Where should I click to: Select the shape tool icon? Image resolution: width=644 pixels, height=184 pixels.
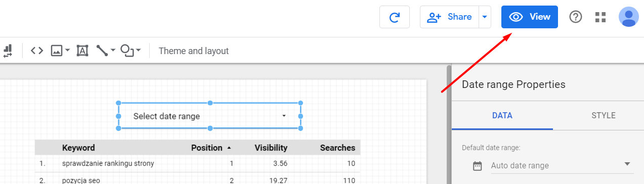tap(128, 51)
